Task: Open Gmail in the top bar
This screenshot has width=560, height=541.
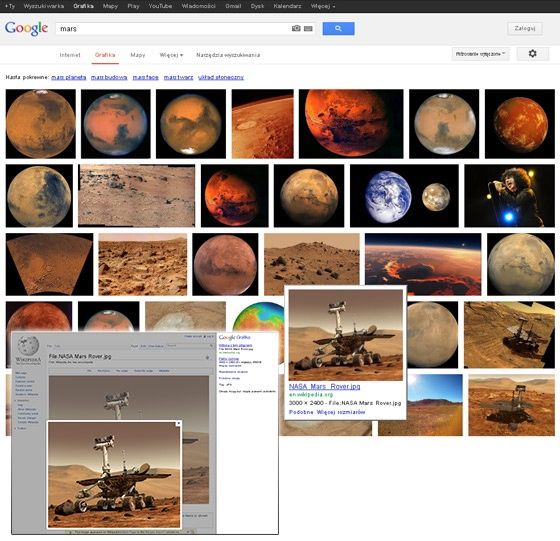Action: click(233, 6)
